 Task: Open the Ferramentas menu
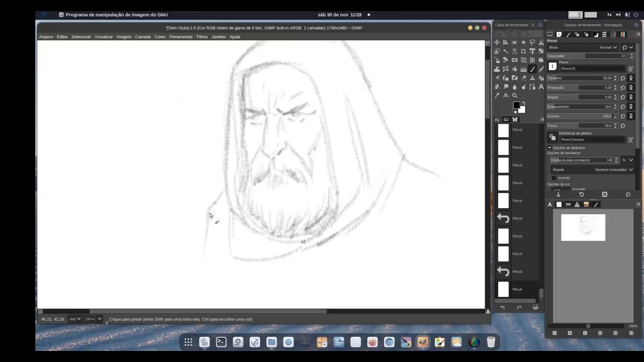[181, 37]
